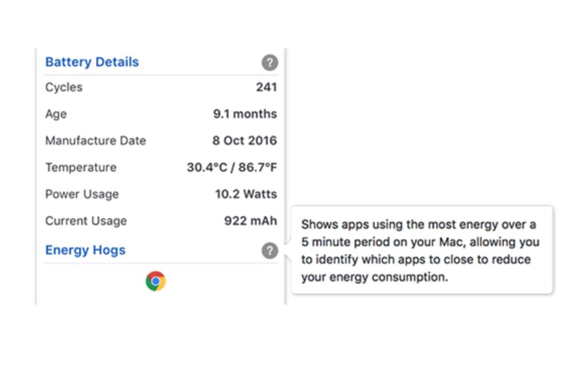Click the 922 mAh value

tap(250, 221)
